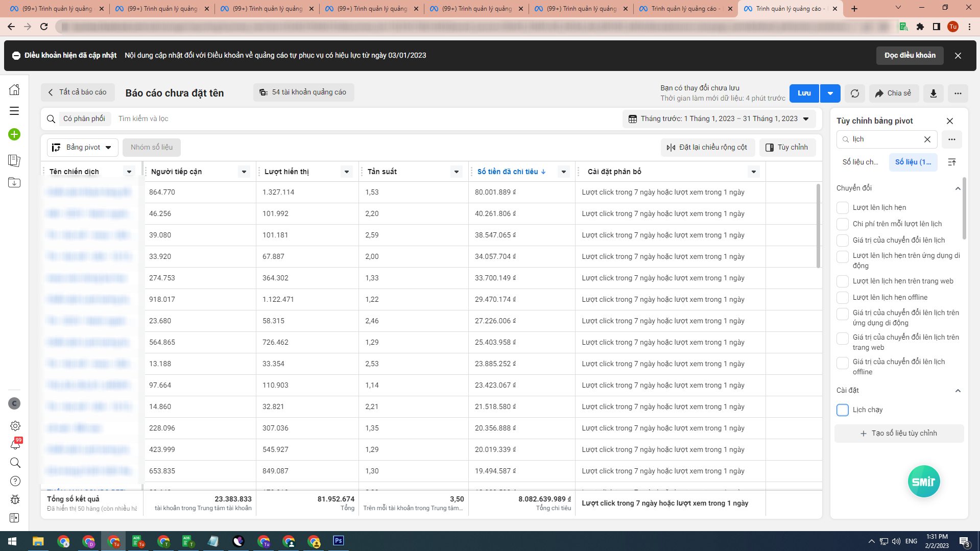Check Chi phí trên mỗi lượt lên lịch
980x551 pixels.
pos(843,224)
